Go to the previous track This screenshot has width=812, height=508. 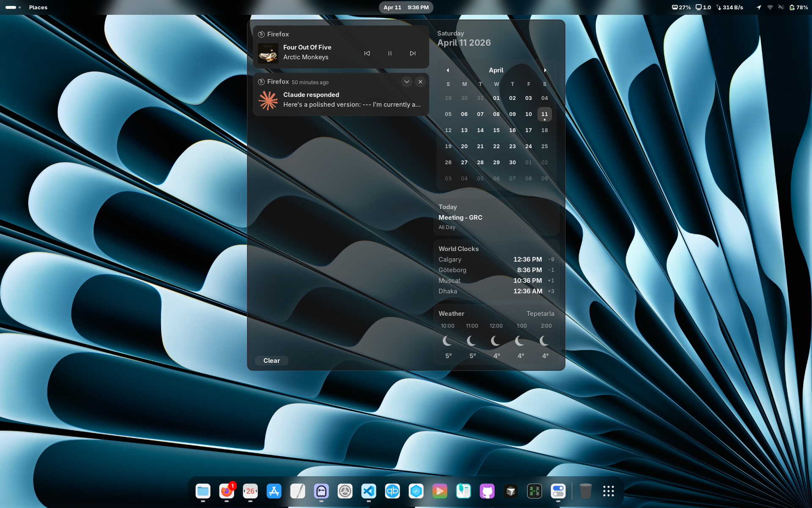(x=367, y=53)
